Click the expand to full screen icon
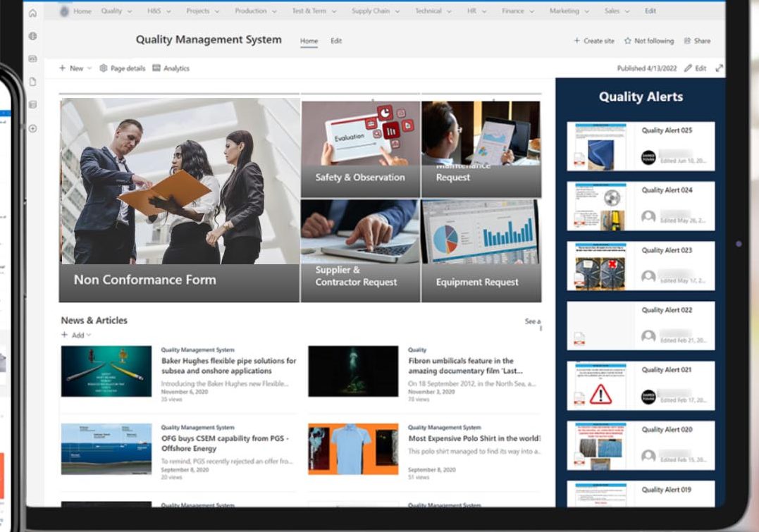Image resolution: width=759 pixels, height=532 pixels. pos(720,68)
